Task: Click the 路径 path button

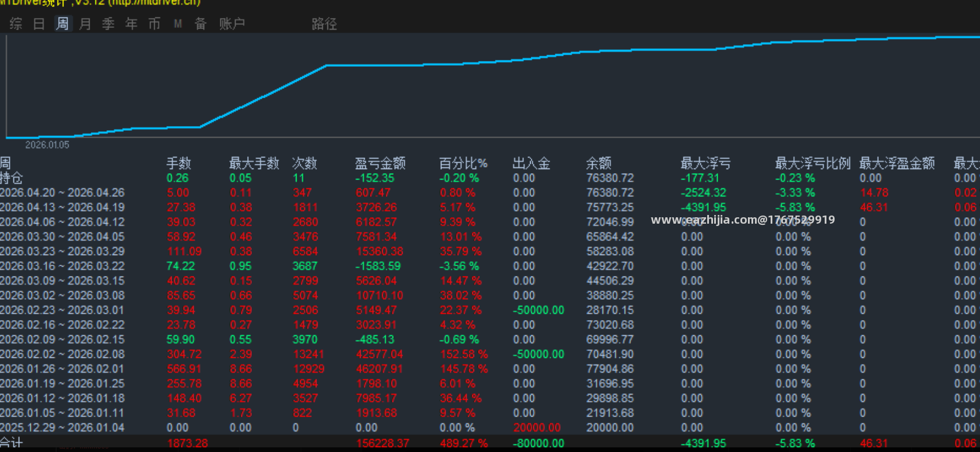Action: (325, 24)
